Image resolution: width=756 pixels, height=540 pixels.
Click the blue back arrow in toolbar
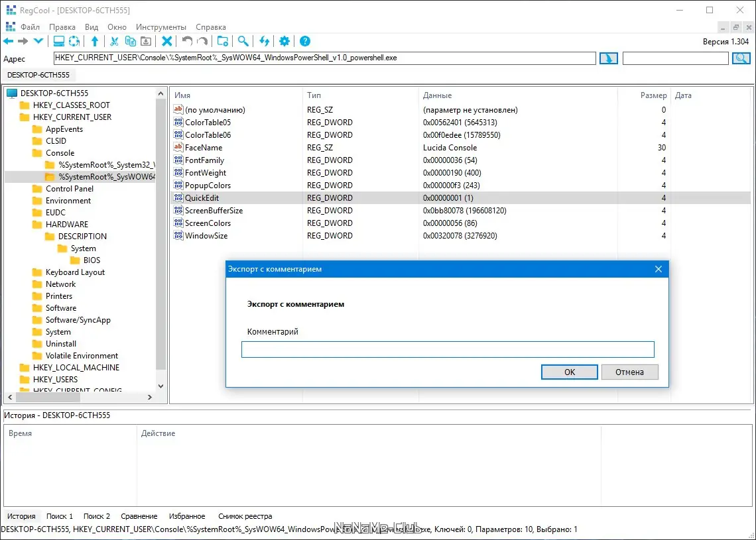[x=9, y=41]
